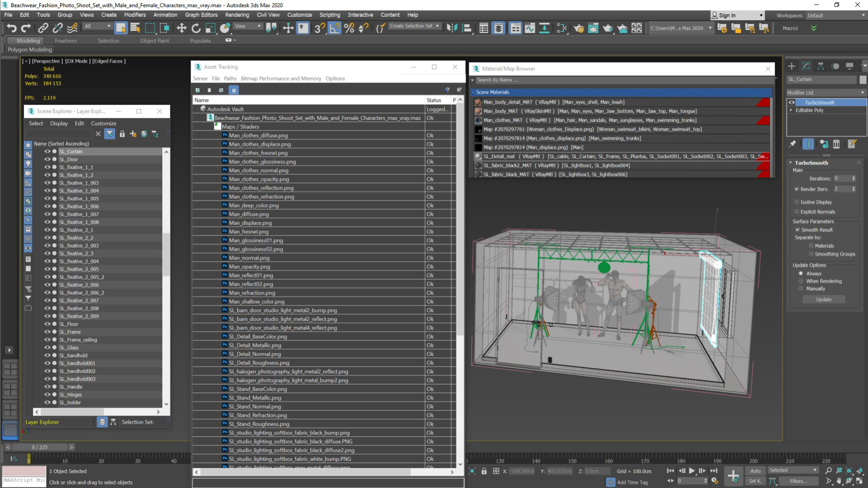
Task: Click the Mirror tool icon
Action: click(x=452, y=28)
